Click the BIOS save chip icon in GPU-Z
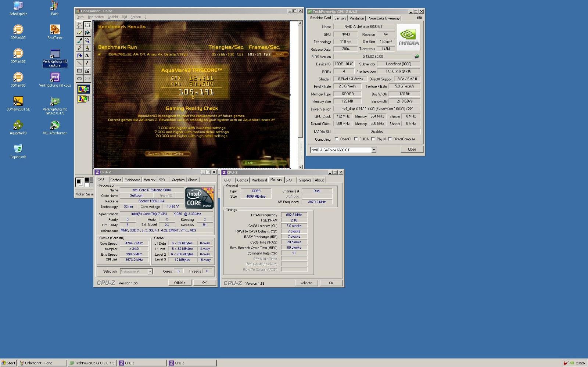The image size is (588, 367). [417, 57]
